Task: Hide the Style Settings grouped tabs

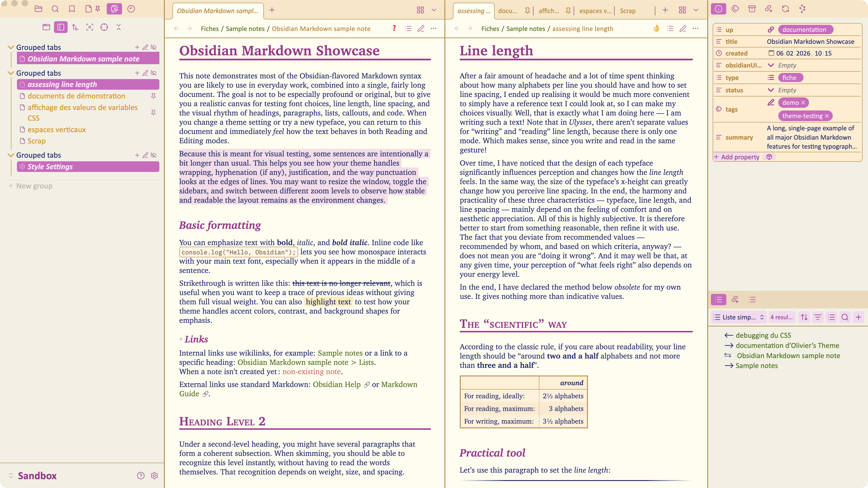Action: tap(154, 155)
